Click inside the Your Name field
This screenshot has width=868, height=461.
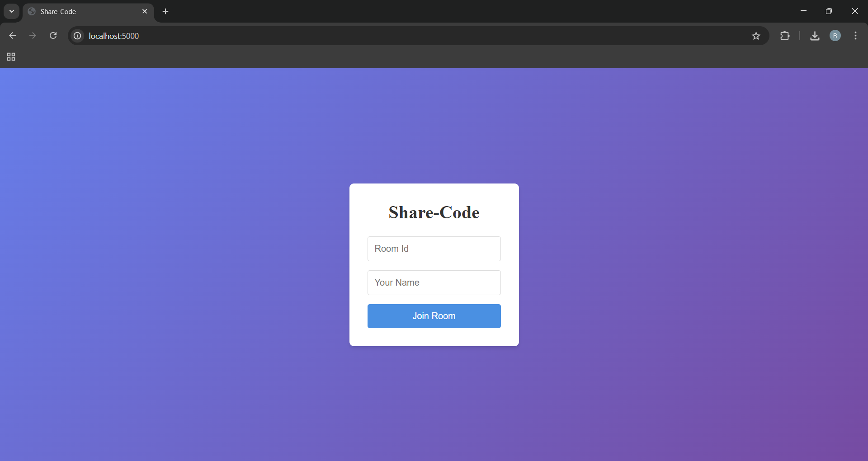coord(434,282)
